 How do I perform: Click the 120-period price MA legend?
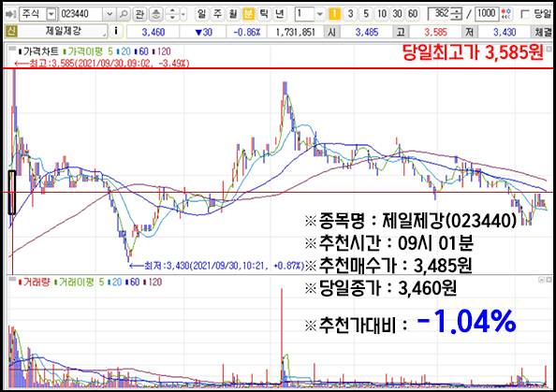pos(162,51)
